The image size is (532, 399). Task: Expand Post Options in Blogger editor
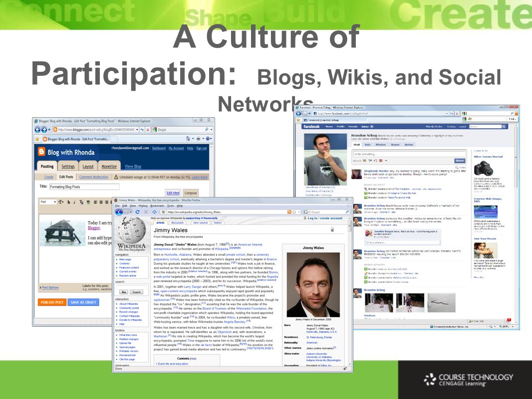pos(49,287)
